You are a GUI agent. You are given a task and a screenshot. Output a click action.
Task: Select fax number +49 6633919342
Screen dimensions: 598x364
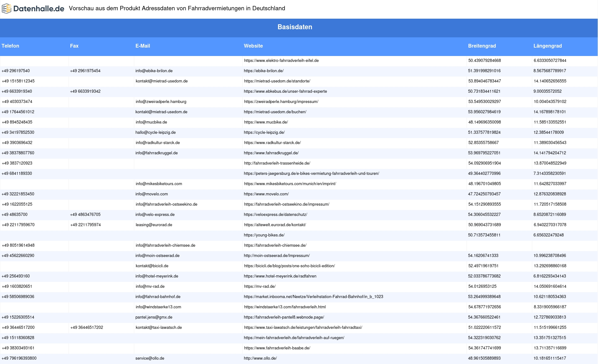click(85, 91)
